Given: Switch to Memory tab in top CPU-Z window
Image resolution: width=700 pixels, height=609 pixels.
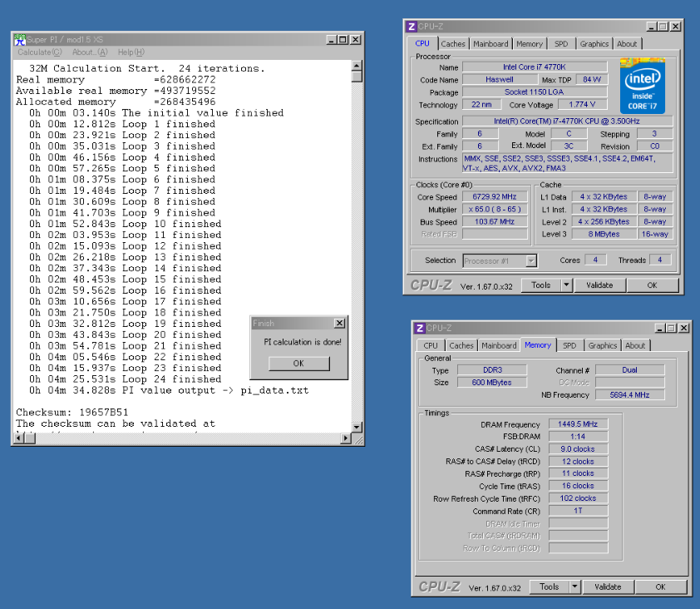Looking at the screenshot, I should coord(530,44).
